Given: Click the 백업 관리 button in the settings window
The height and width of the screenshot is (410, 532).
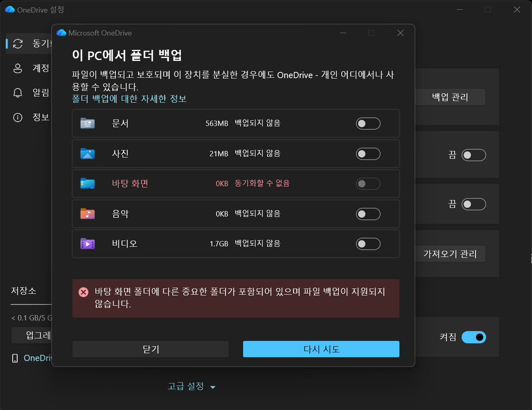Looking at the screenshot, I should pyautogui.click(x=450, y=97).
